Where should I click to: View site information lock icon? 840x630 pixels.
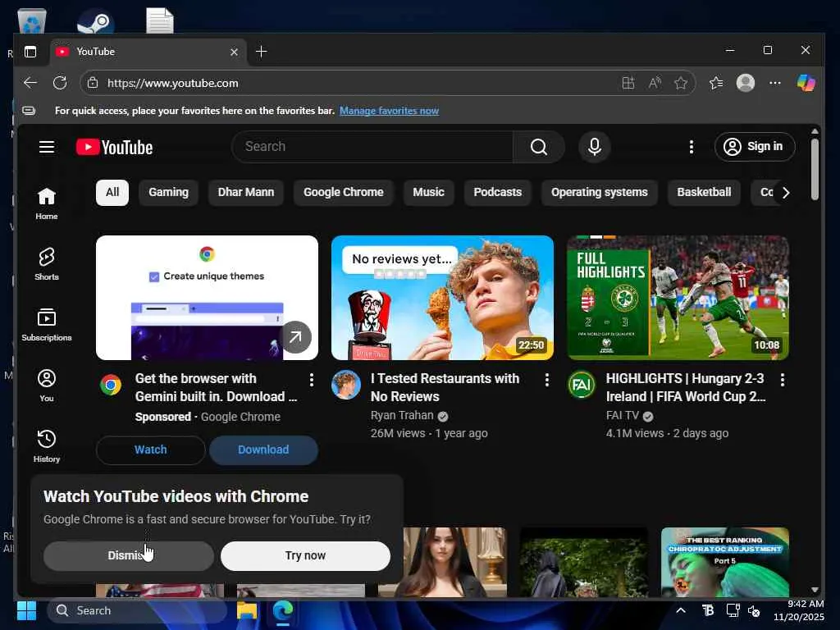(x=93, y=83)
